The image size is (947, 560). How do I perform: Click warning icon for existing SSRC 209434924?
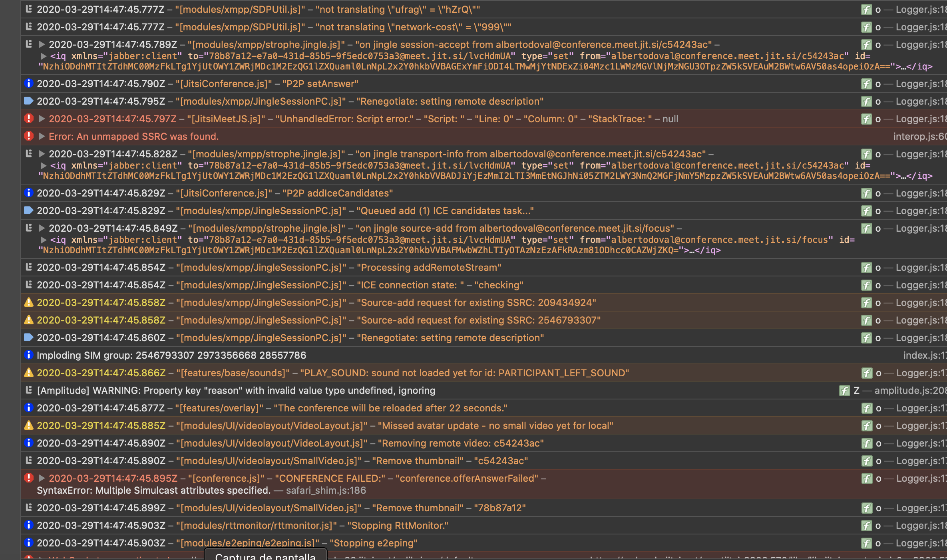(28, 302)
